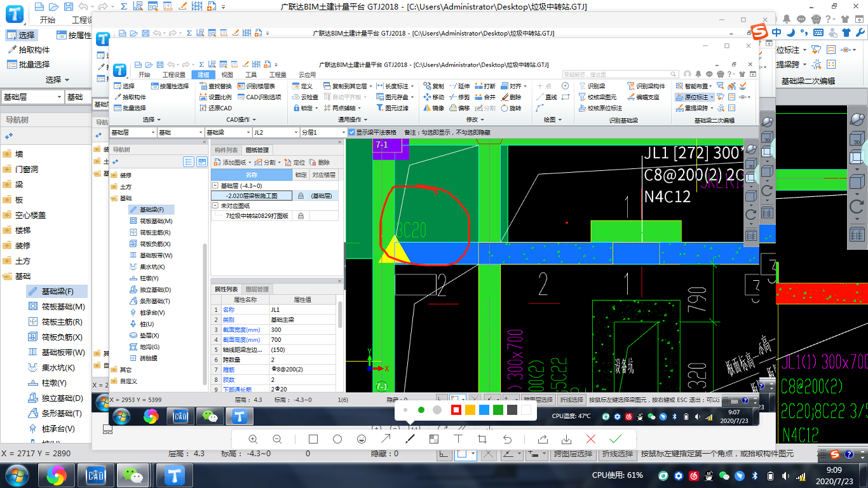Toggle 显示梁平法表格 checkbox
The height and width of the screenshot is (488, 868).
(352, 132)
